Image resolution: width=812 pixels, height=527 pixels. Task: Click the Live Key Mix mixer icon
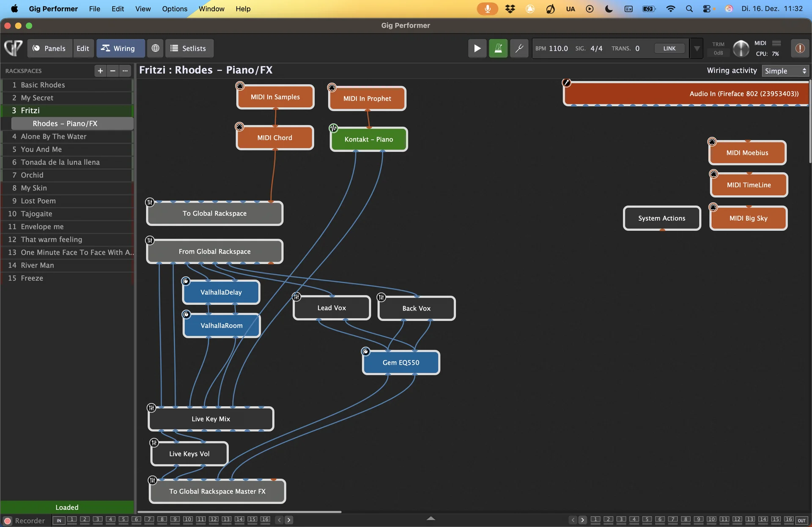(151, 408)
